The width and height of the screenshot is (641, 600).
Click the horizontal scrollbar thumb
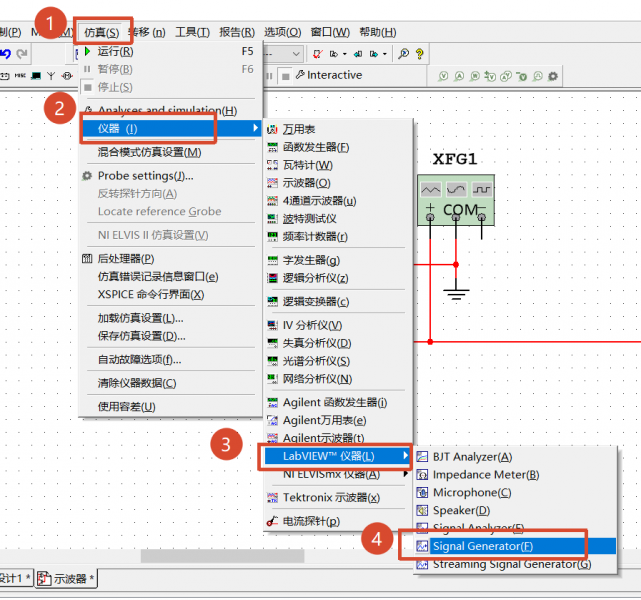pyautogui.click(x=222, y=556)
